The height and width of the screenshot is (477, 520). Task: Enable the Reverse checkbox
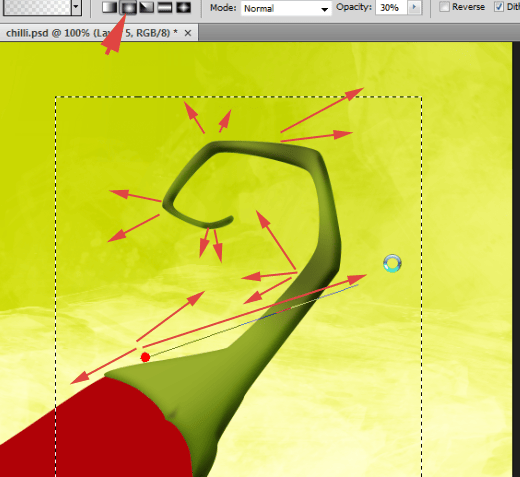tap(444, 7)
